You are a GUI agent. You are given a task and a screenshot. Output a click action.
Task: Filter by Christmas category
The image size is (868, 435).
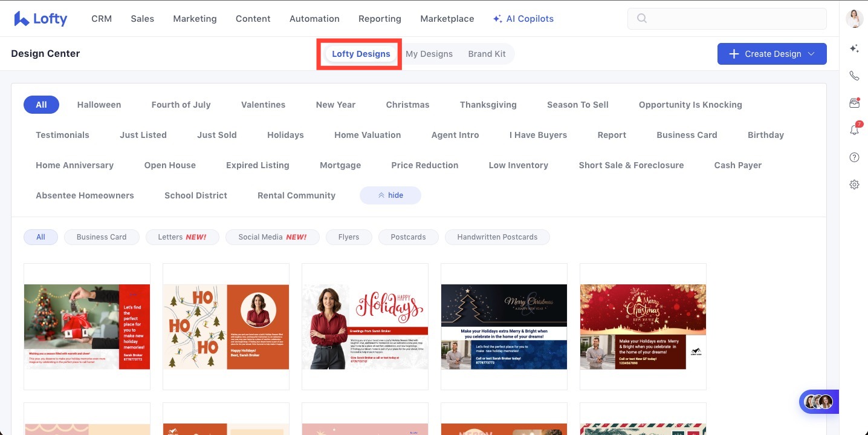click(x=407, y=105)
